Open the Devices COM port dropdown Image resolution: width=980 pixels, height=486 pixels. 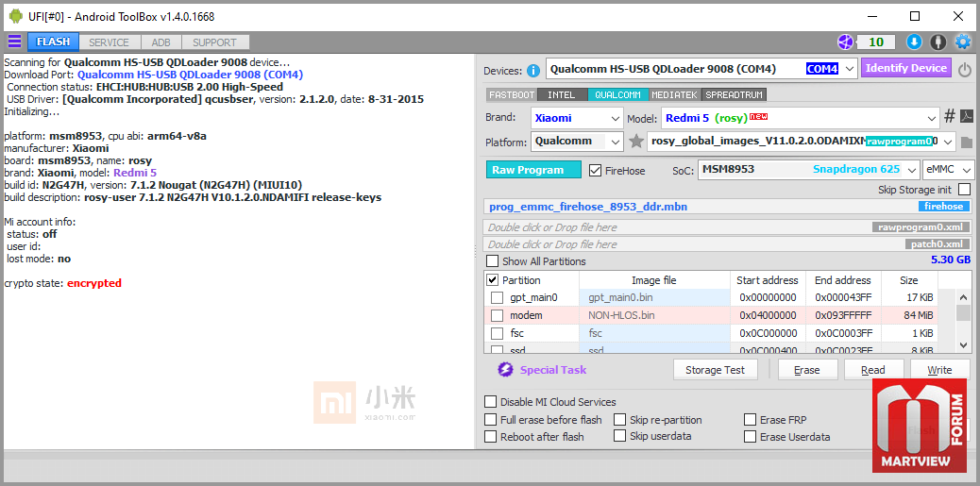pyautogui.click(x=701, y=69)
